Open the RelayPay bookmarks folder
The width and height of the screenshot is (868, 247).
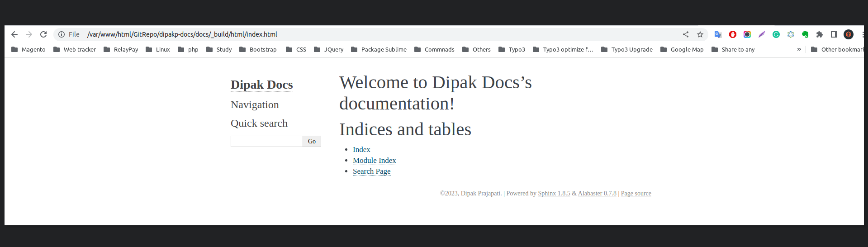click(x=121, y=50)
